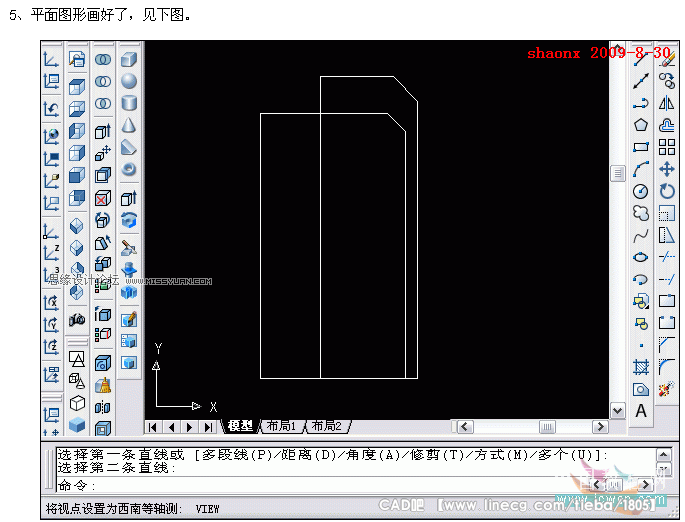The width and height of the screenshot is (685, 522).
Task: Switch to Top view
Action: pyautogui.click(x=77, y=87)
